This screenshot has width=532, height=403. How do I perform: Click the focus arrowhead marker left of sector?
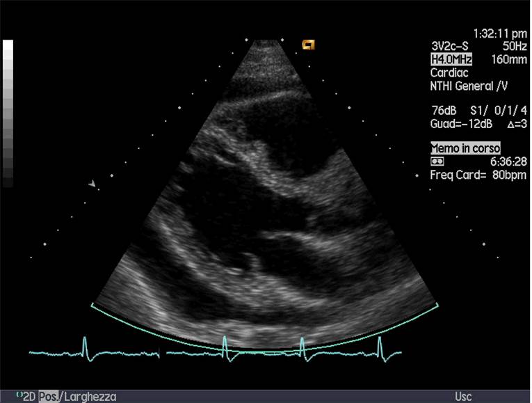pyautogui.click(x=92, y=184)
